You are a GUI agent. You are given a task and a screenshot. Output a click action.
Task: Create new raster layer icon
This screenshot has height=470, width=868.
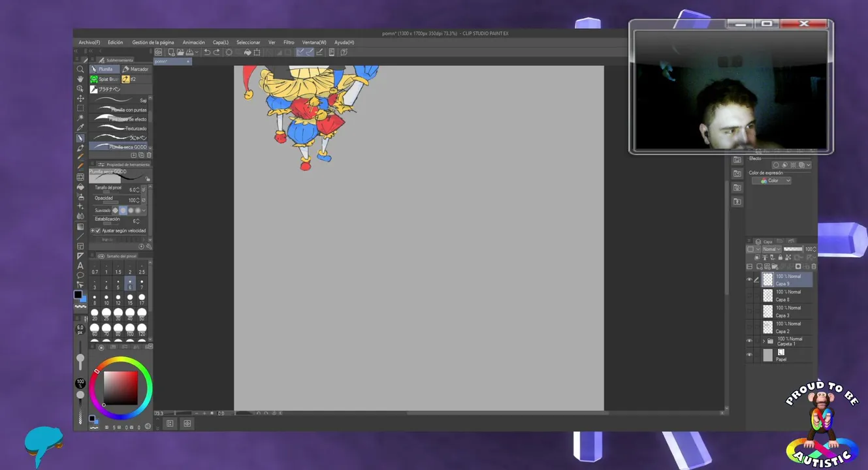[760, 266]
